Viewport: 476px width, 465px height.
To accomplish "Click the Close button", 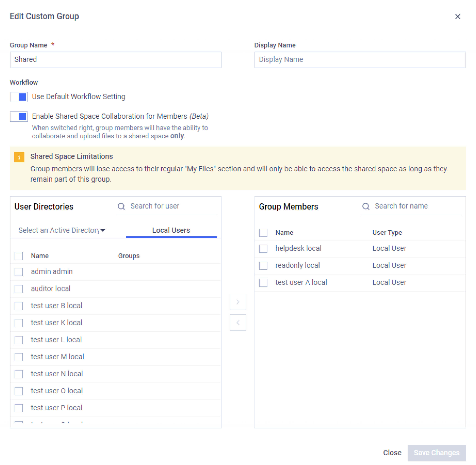I will click(x=392, y=453).
